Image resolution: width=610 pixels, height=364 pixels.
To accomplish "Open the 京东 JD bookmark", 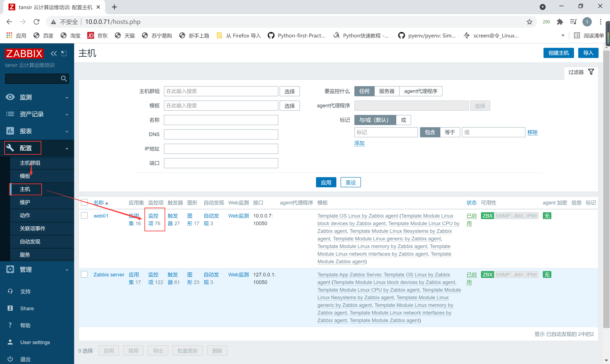I will coord(97,36).
